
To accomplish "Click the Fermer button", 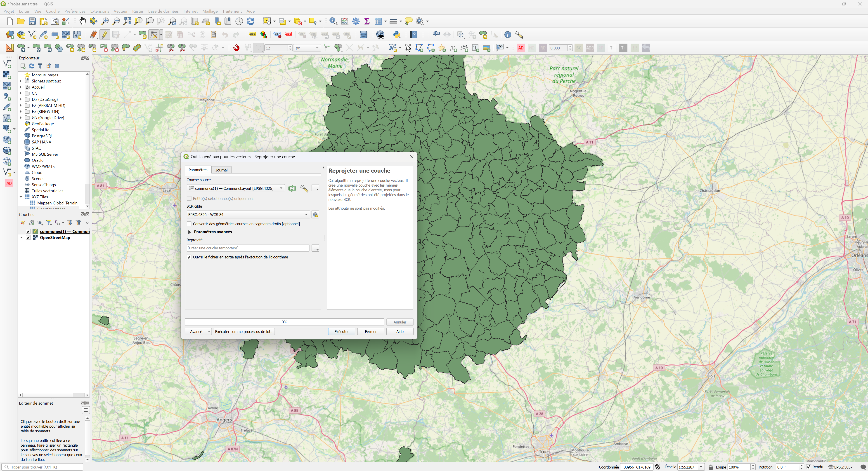I will pos(371,332).
